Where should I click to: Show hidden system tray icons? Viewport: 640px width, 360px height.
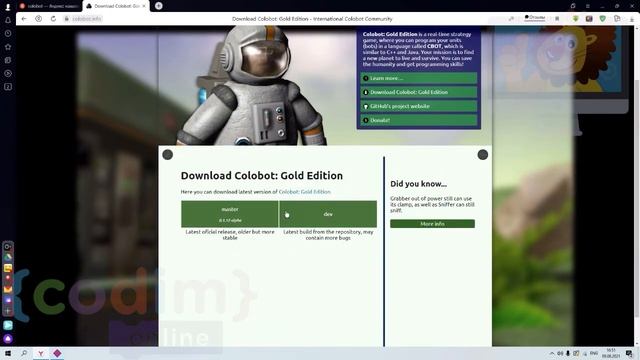[x=552, y=353]
